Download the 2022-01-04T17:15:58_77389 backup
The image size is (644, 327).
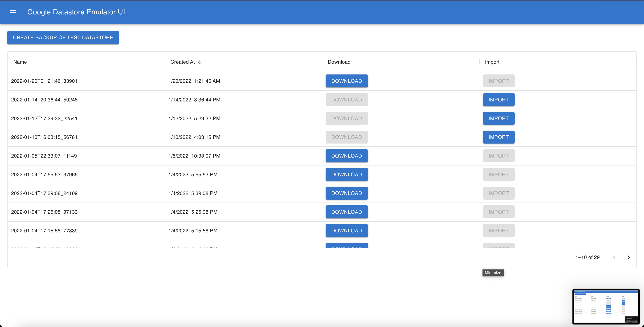[346, 231]
